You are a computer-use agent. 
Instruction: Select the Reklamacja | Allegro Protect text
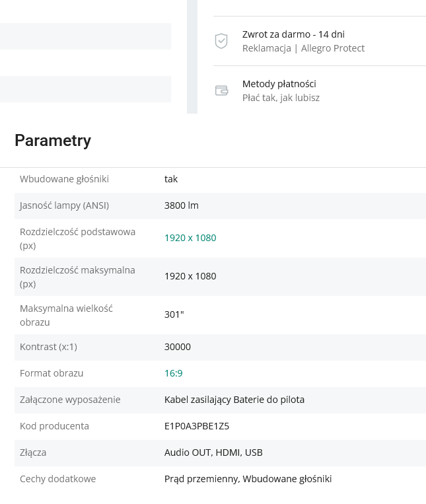[x=303, y=48]
